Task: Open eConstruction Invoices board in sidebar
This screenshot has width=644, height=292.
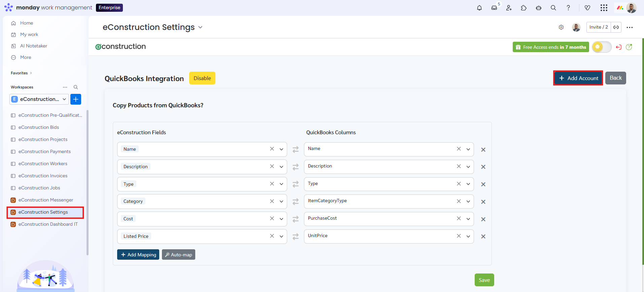Action: (x=43, y=176)
